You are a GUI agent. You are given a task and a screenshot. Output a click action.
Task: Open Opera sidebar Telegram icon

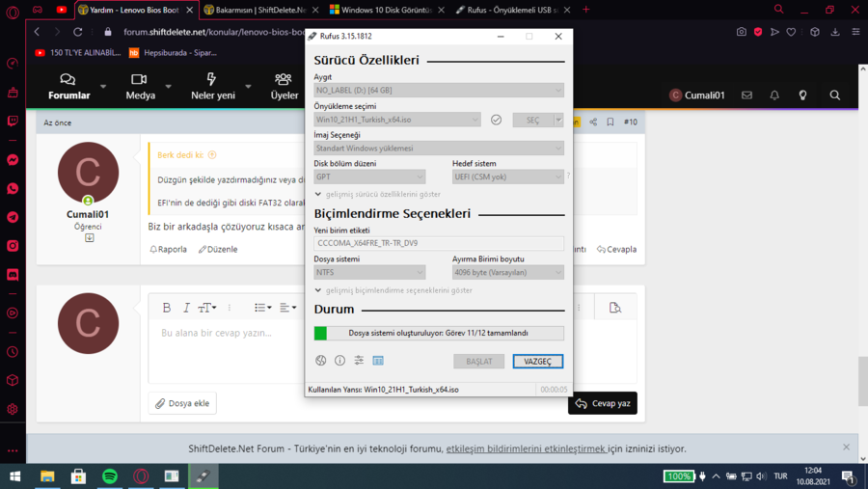coord(13,217)
